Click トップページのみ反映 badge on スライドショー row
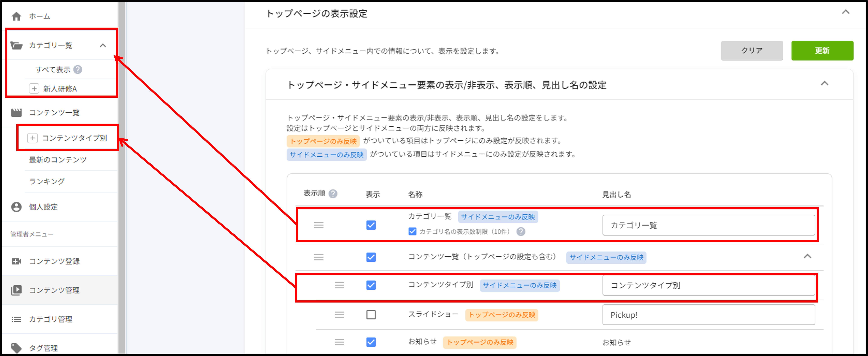 tap(502, 315)
